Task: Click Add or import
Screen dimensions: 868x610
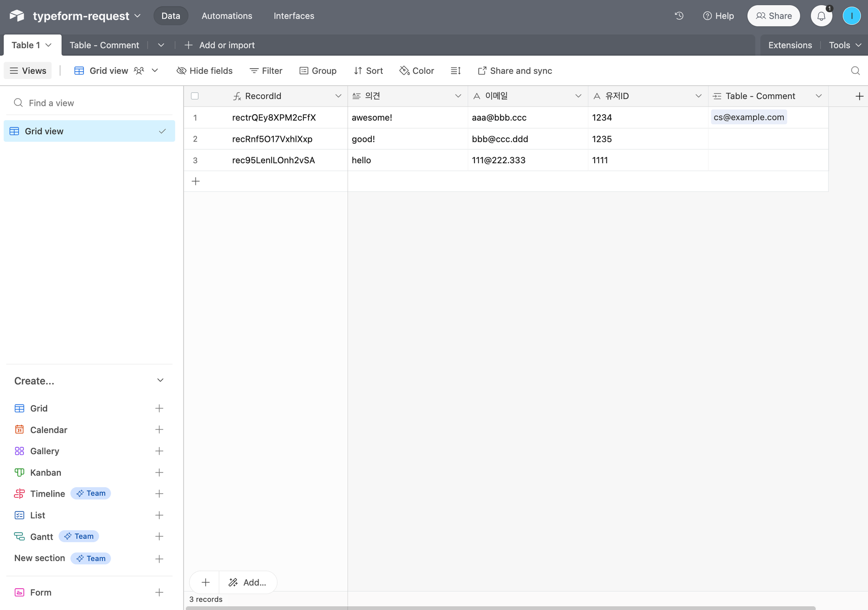Action: pos(220,45)
